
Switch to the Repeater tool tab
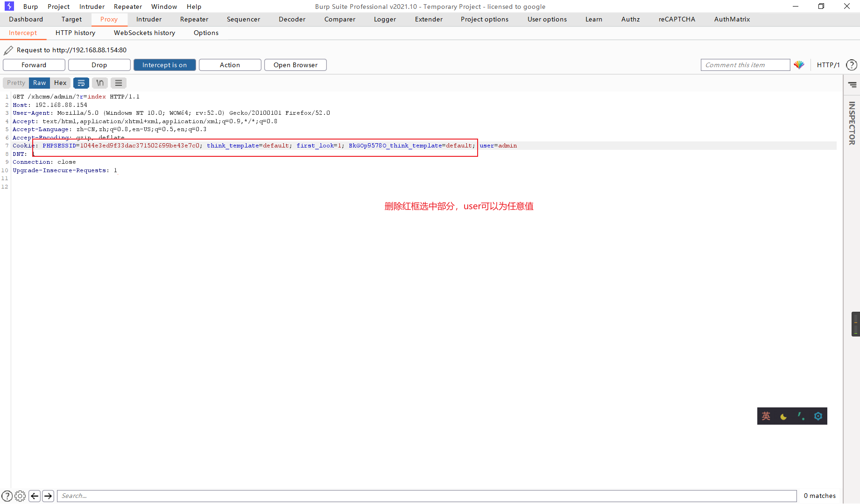point(194,19)
